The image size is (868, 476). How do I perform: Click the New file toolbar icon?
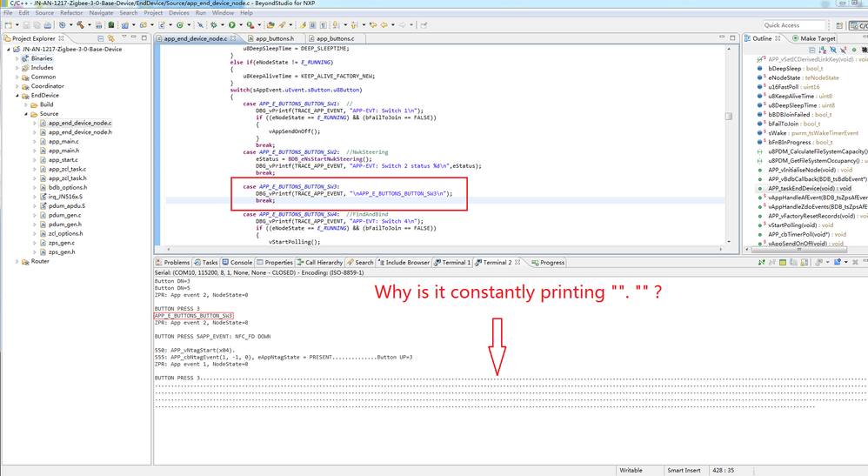coord(9,25)
